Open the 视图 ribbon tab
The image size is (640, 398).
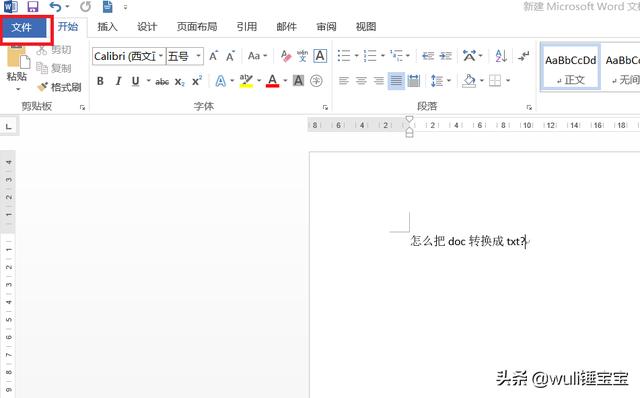coord(366,27)
